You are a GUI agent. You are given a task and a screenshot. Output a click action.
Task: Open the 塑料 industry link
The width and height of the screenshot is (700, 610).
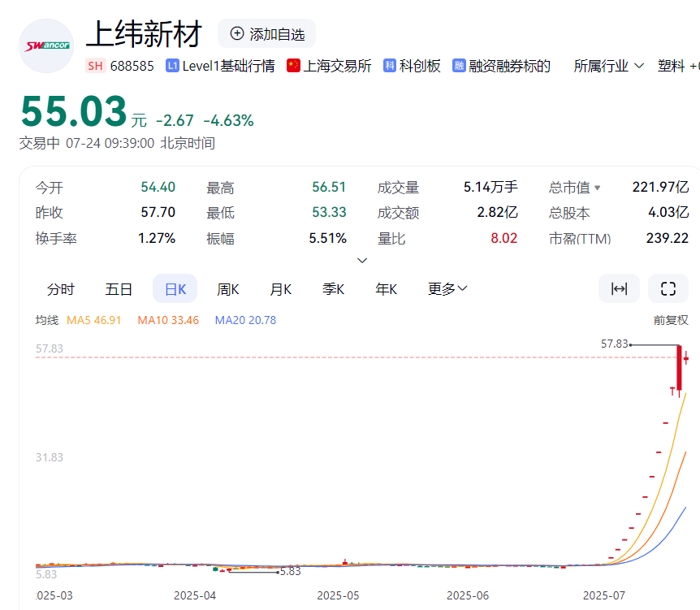click(x=671, y=66)
